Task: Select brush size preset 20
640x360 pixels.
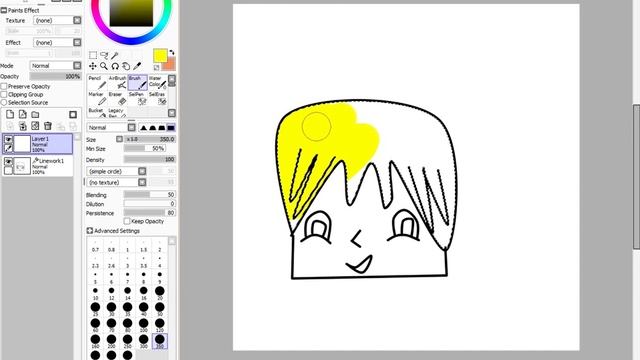Action: coord(160,293)
